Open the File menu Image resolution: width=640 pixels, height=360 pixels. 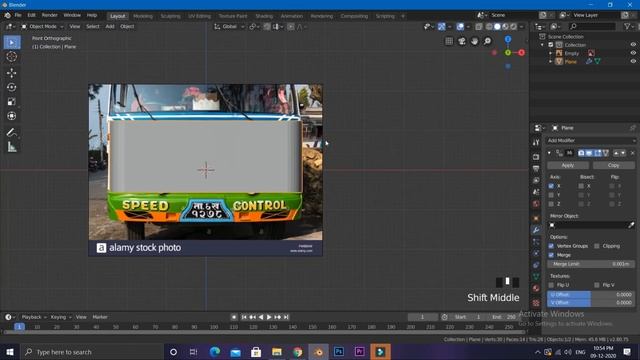pos(18,15)
